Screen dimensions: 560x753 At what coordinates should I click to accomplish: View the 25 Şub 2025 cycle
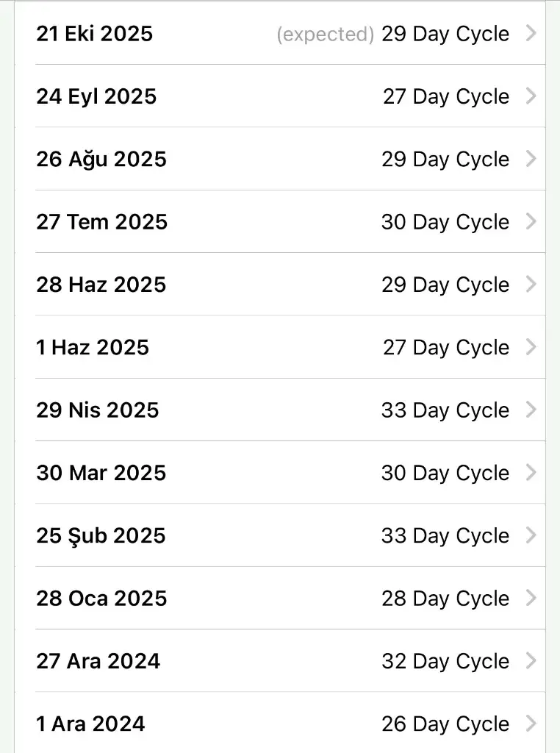(x=279, y=535)
